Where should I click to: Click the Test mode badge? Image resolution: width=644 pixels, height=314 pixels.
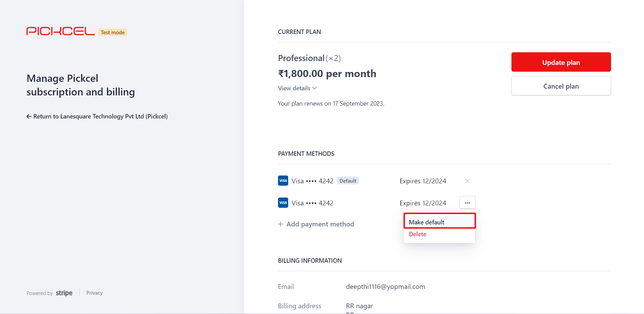click(x=112, y=32)
